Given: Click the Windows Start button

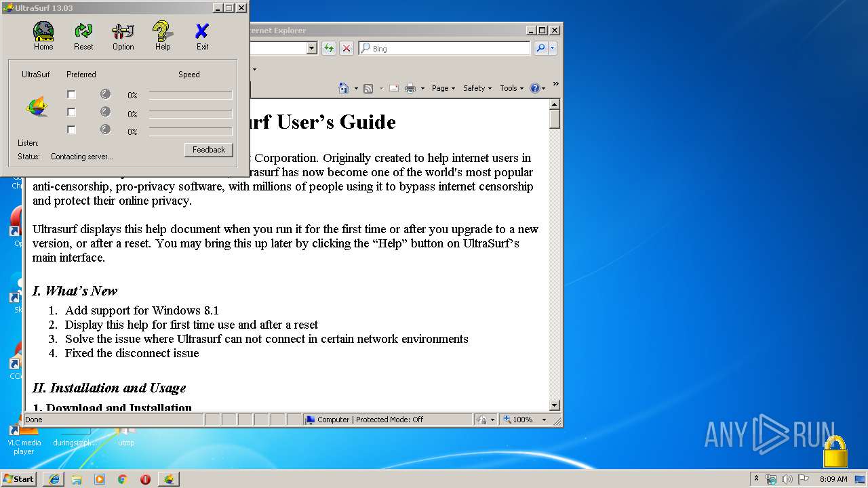Looking at the screenshot, I should pos(19,479).
